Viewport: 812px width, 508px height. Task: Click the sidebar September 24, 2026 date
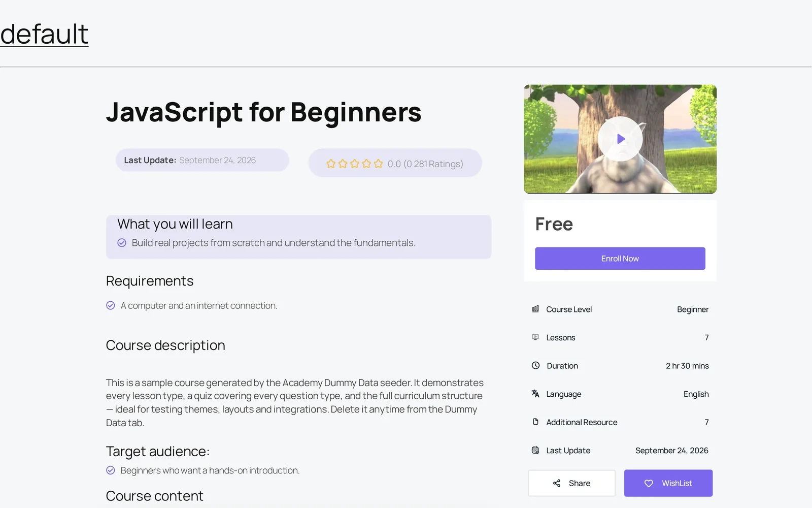672,451
